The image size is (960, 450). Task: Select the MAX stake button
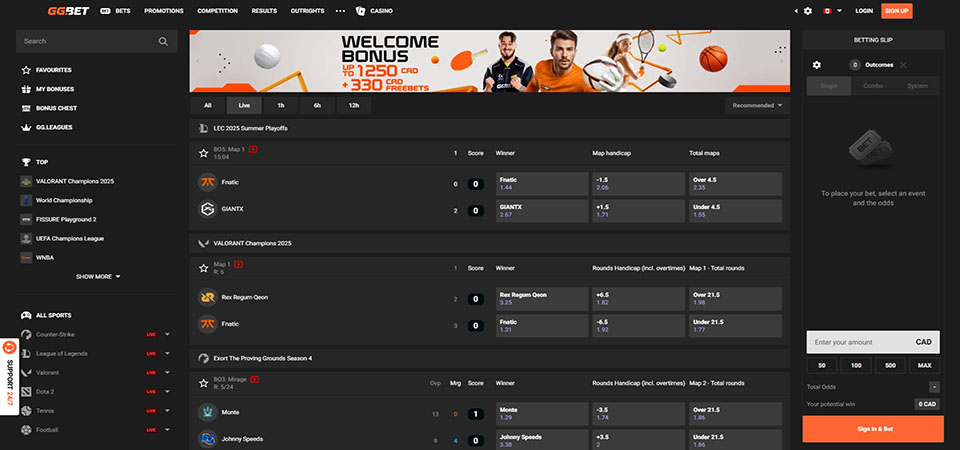tap(924, 366)
